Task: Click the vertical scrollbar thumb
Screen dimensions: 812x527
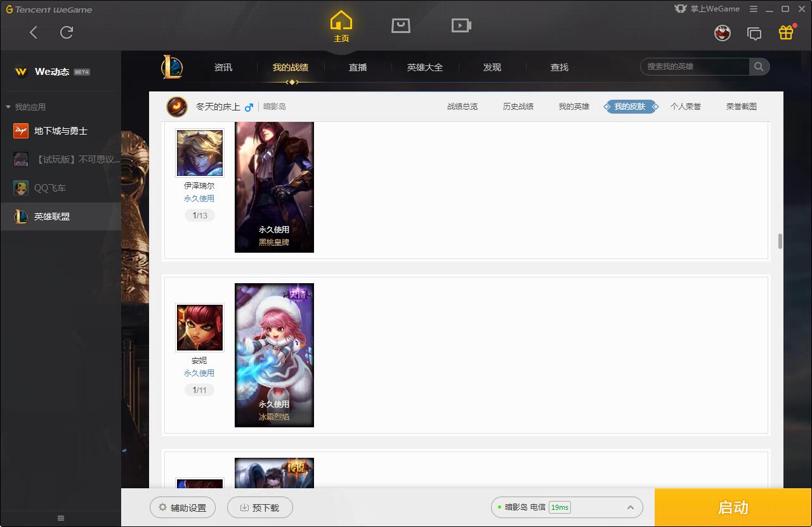Action: (x=780, y=242)
